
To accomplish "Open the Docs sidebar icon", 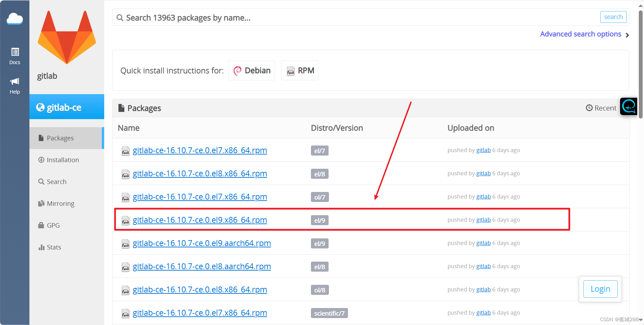I will pos(15,56).
